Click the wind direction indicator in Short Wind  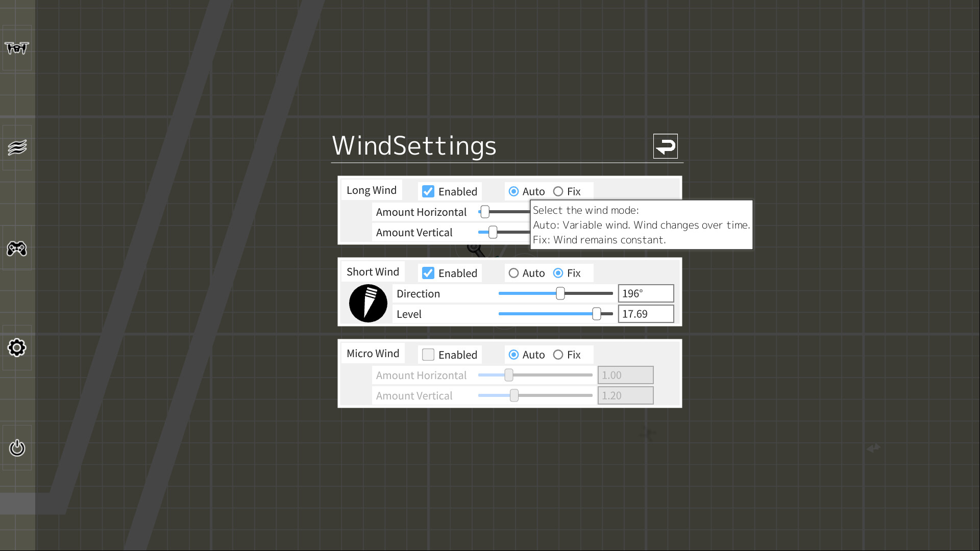(x=368, y=303)
